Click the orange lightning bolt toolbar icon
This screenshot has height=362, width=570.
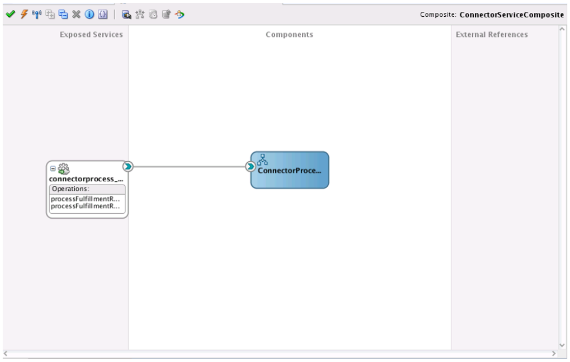coord(24,14)
